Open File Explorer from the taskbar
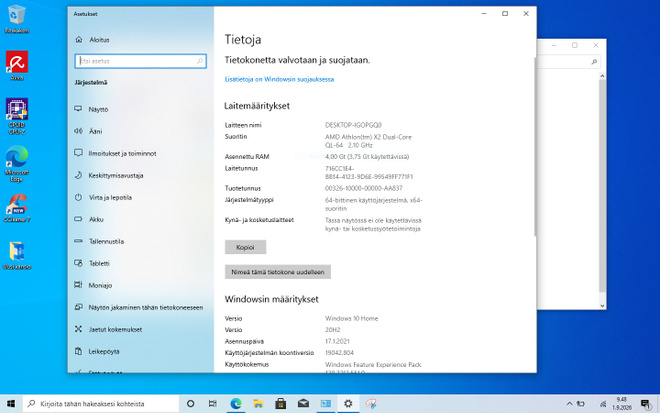Image resolution: width=660 pixels, height=413 pixels. click(x=258, y=404)
